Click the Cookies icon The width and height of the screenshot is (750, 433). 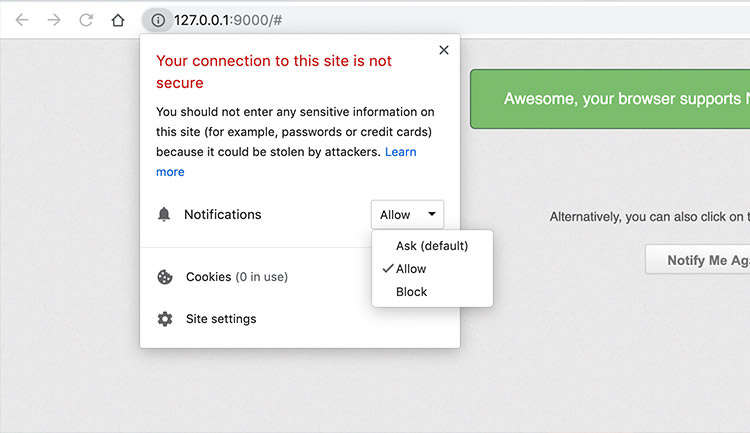click(165, 277)
